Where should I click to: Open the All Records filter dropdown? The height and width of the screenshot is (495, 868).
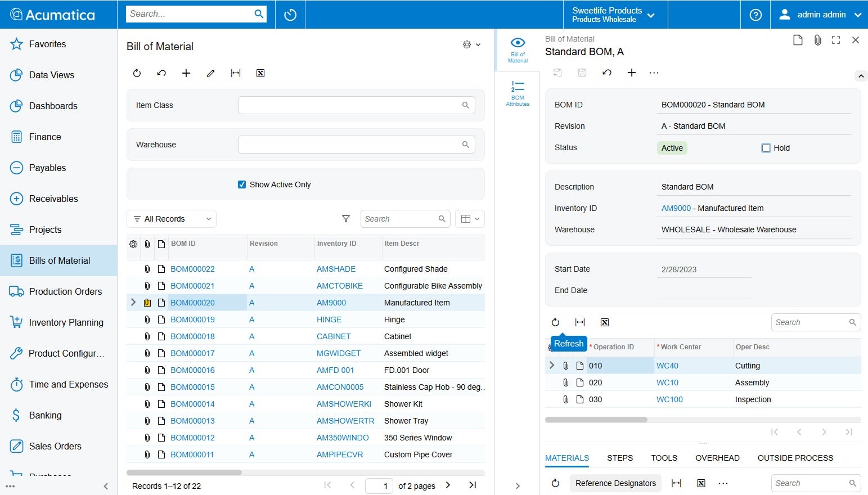(171, 219)
